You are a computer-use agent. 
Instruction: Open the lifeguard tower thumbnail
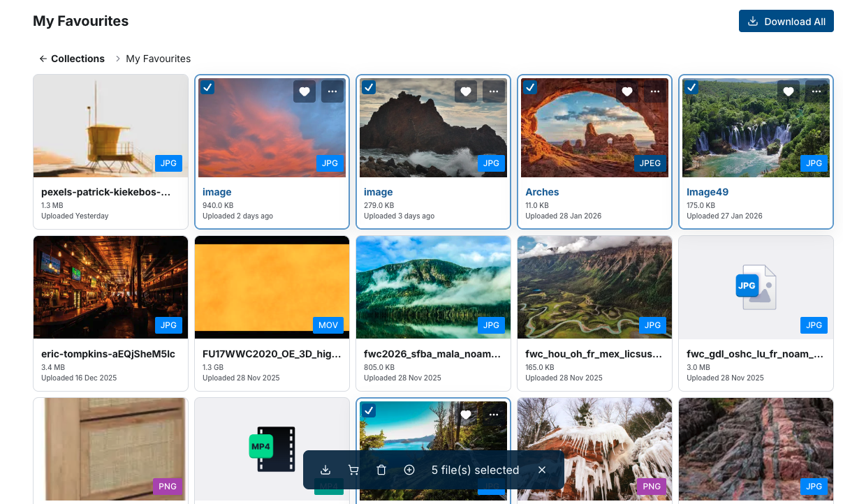click(110, 126)
